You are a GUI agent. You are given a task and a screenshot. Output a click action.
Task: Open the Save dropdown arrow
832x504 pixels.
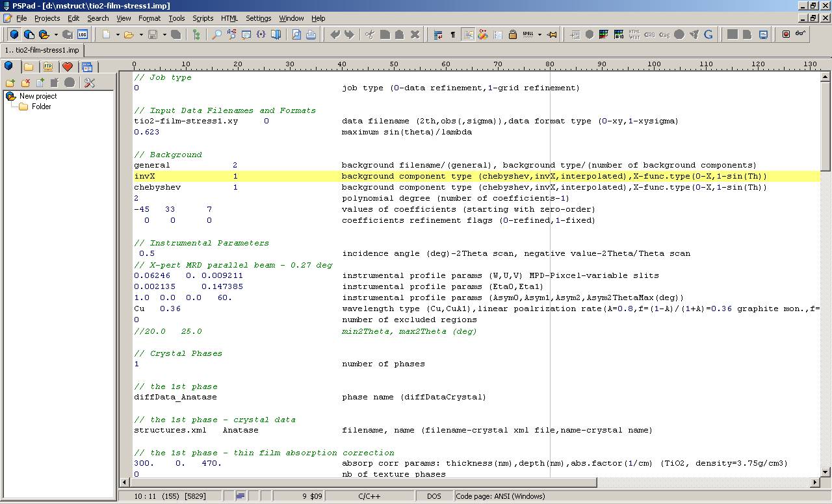tap(164, 34)
